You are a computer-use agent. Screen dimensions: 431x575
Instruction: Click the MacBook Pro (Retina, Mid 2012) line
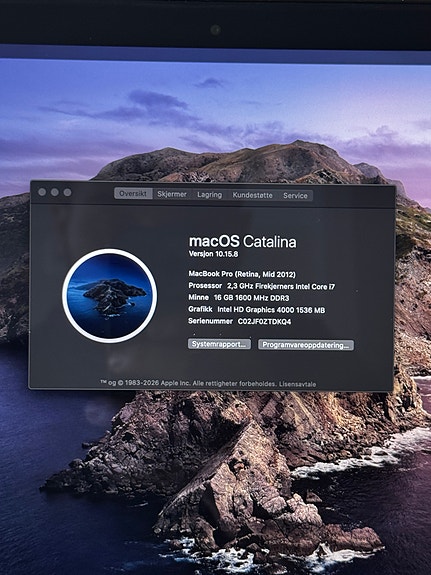(242, 274)
